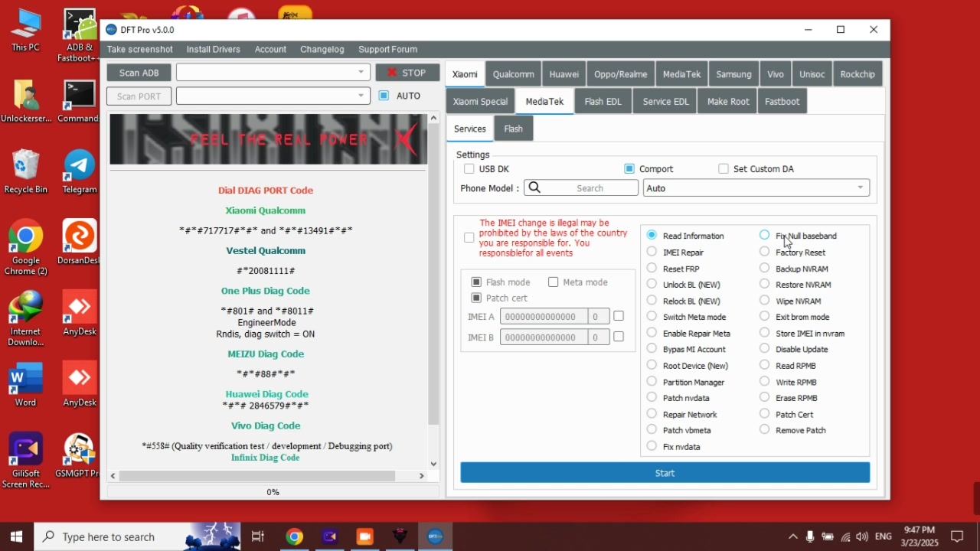The height and width of the screenshot is (551, 980).
Task: Launch Telegram from the desktop
Action: click(80, 172)
